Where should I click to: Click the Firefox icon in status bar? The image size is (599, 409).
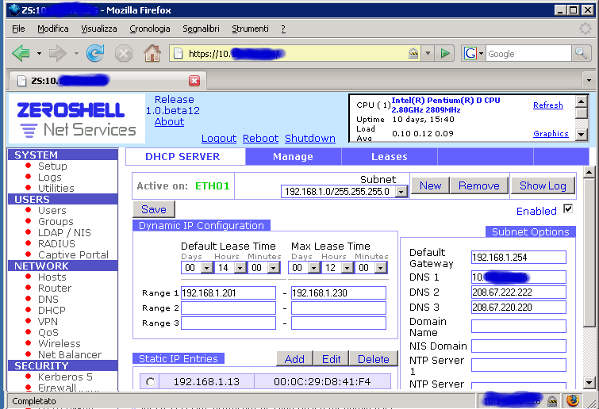tap(572, 401)
